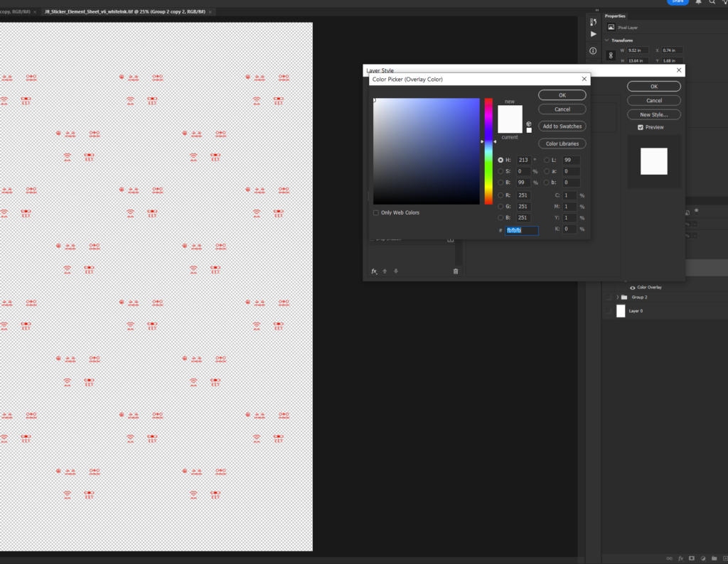Click the Add to Swatches button

point(562,126)
